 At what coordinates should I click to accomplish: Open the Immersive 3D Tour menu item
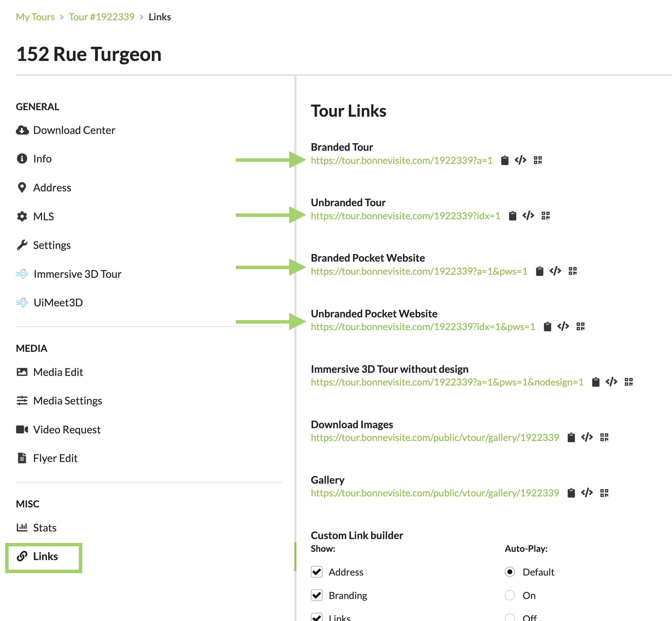[x=77, y=274]
